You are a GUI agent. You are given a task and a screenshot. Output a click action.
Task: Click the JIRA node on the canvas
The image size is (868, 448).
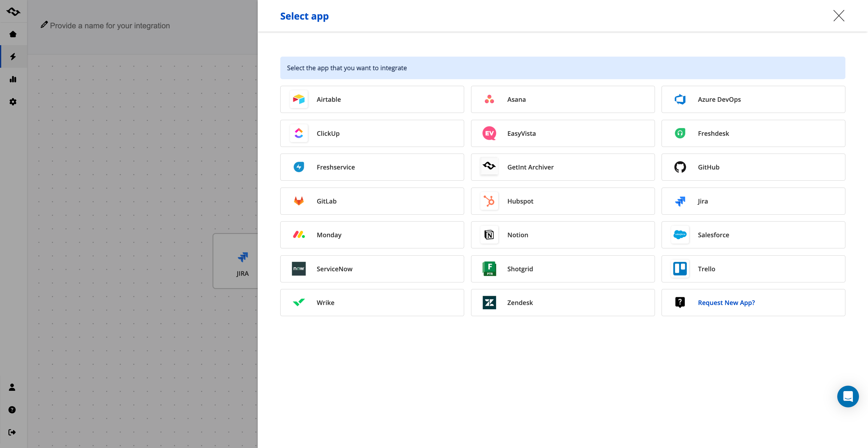coord(236,261)
